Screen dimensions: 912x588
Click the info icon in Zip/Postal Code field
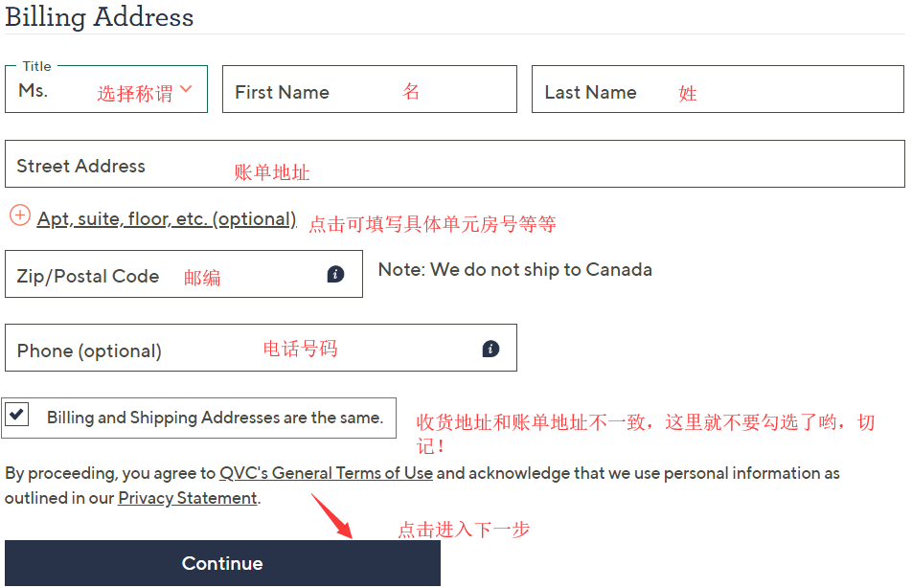(335, 275)
